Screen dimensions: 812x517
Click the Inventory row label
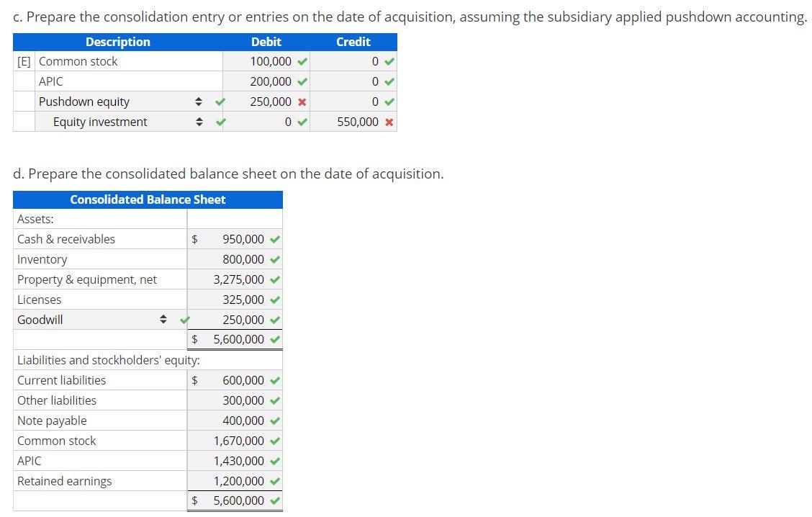(x=42, y=258)
